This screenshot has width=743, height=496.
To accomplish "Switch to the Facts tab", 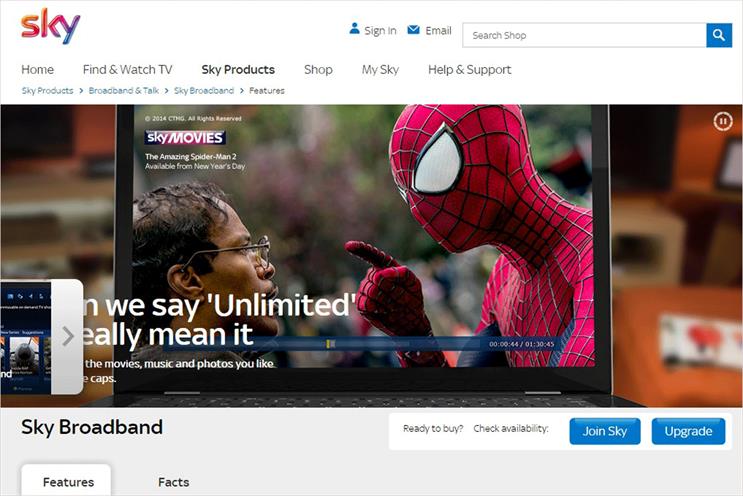I will coord(173,482).
